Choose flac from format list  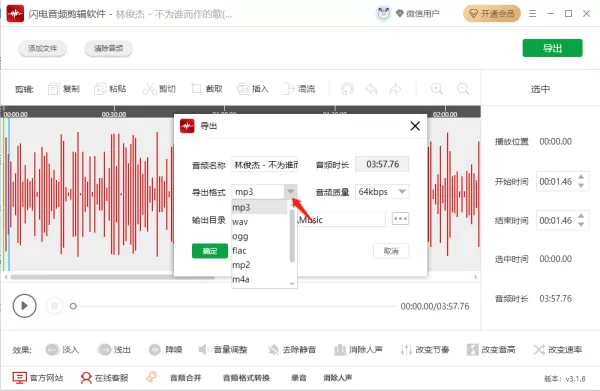click(x=260, y=251)
